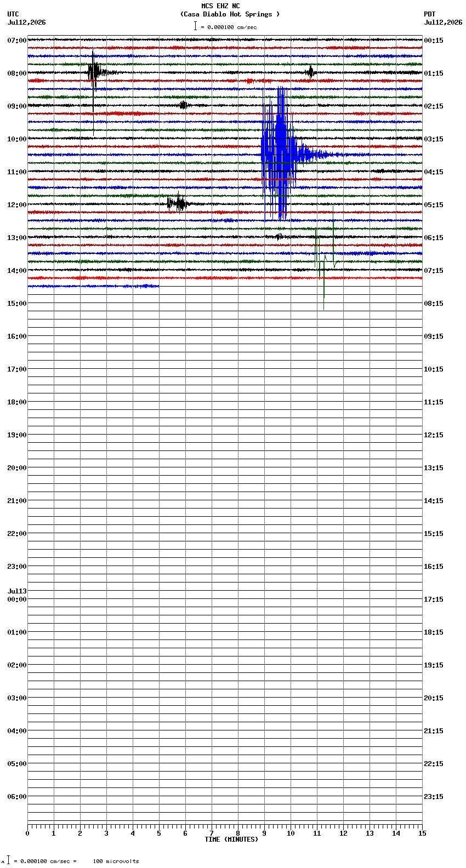
Task: Click the UTC time label '06:00'
Action: (17, 797)
